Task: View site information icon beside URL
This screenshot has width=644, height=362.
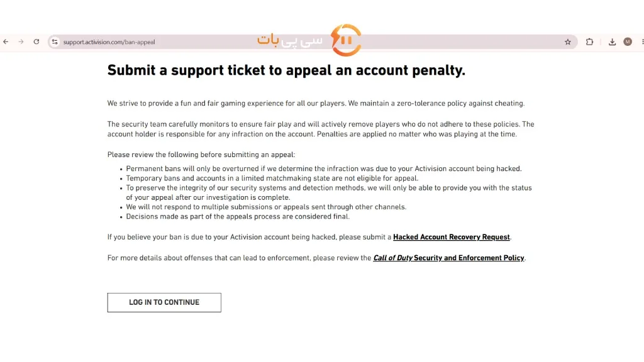Action: coord(55,42)
